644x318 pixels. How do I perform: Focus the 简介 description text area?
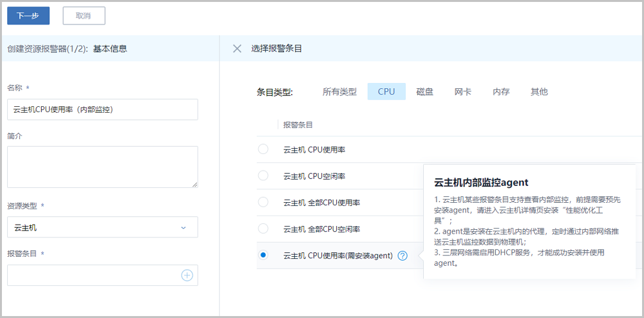click(x=102, y=167)
